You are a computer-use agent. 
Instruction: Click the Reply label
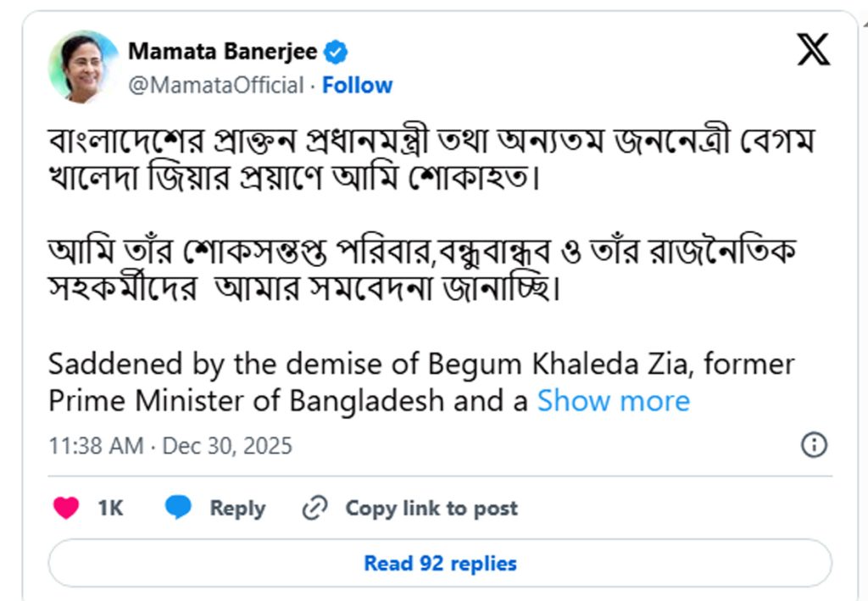click(x=237, y=509)
